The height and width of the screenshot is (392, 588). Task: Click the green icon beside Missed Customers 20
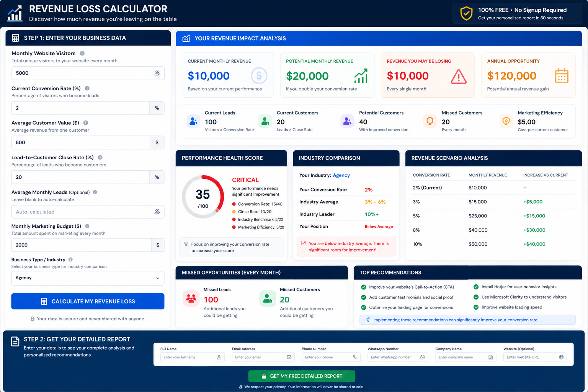click(x=268, y=299)
